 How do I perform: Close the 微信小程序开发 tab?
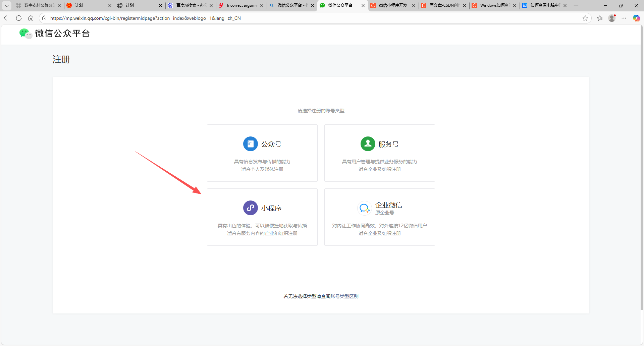[414, 5]
